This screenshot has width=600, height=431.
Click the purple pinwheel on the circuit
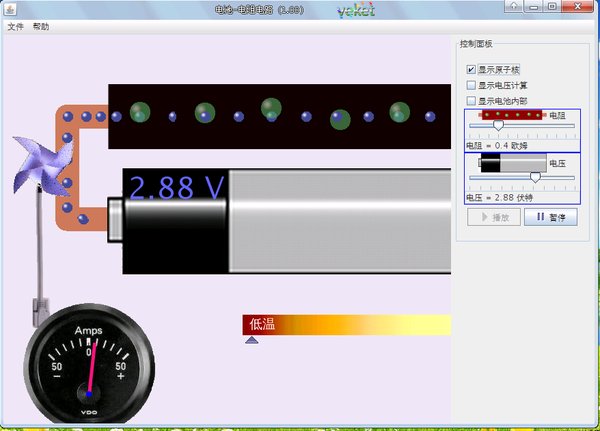point(40,164)
